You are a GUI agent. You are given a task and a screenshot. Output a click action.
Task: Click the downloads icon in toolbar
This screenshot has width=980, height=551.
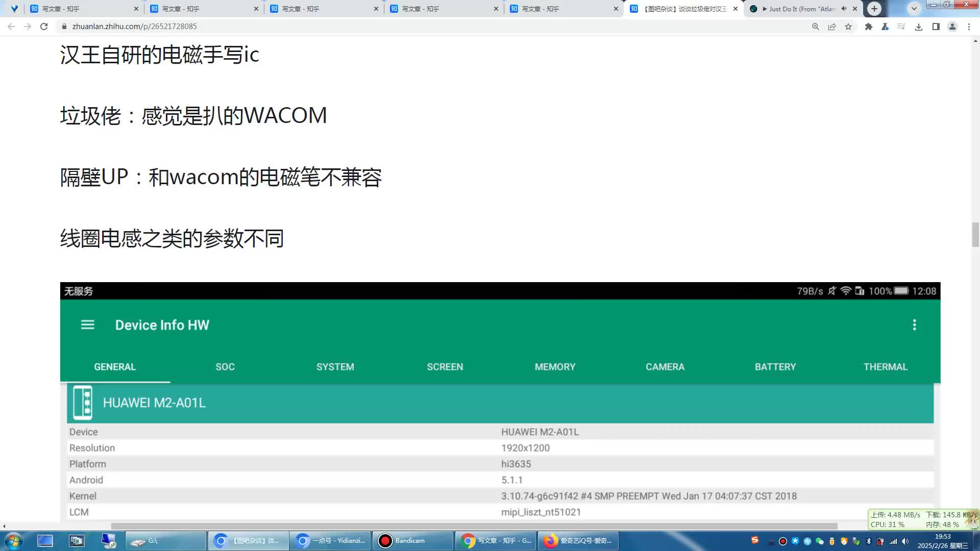[919, 27]
